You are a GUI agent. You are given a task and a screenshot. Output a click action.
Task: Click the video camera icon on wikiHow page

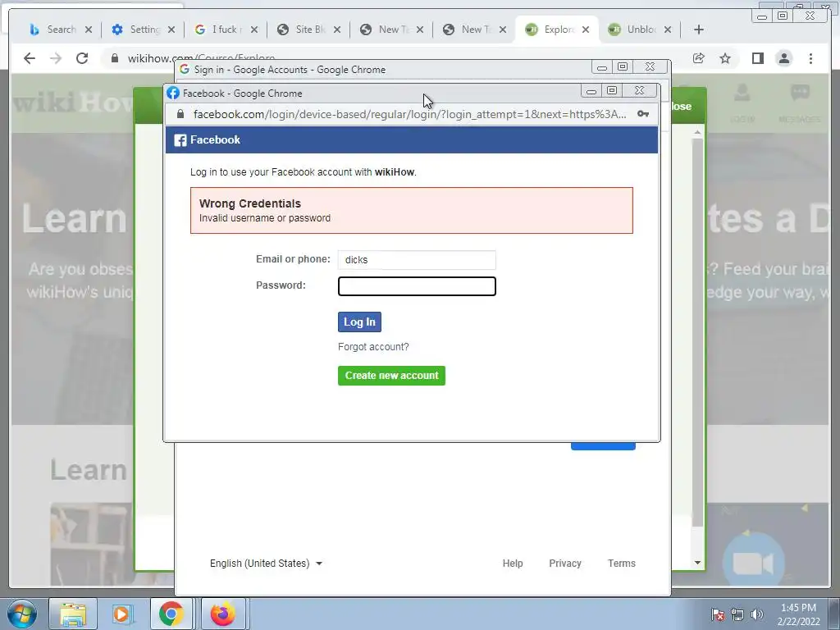pos(753,564)
